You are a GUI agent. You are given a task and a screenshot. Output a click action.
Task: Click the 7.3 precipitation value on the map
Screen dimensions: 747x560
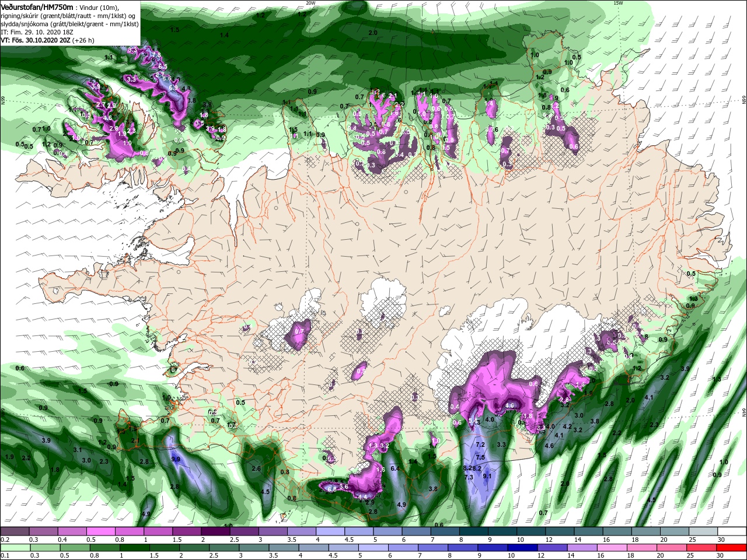point(469,477)
